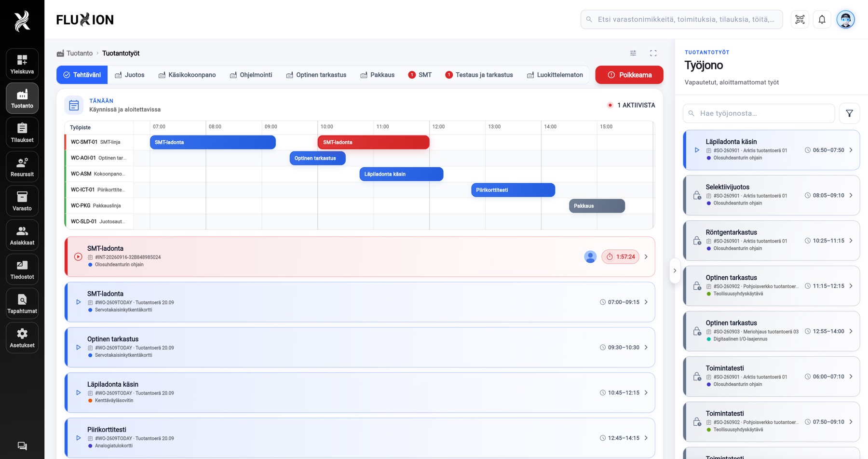Click the Fluxion logo icon in sidebar
Viewport: 868px width, 459px height.
(x=22, y=21)
